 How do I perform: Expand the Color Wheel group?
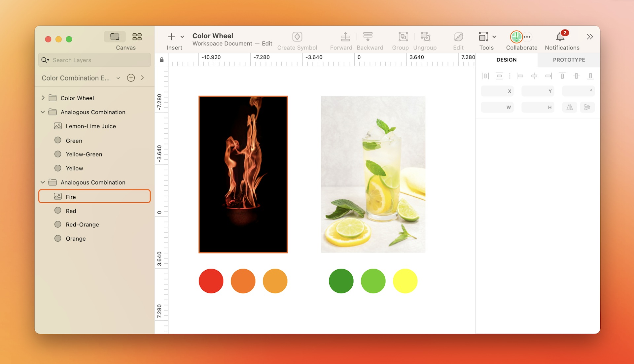click(x=43, y=98)
